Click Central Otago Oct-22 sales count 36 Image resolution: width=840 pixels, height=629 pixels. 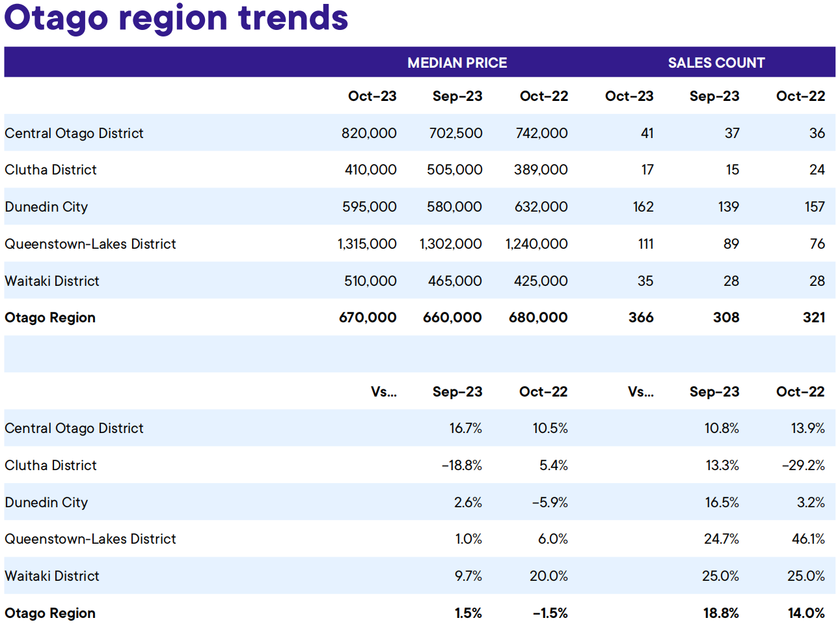pyautogui.click(x=817, y=133)
